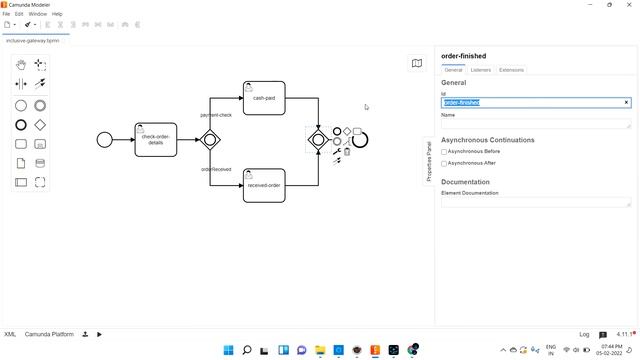This screenshot has width=640, height=360.
Task: Enable the Asynchronous After checkbox
Action: 444,164
